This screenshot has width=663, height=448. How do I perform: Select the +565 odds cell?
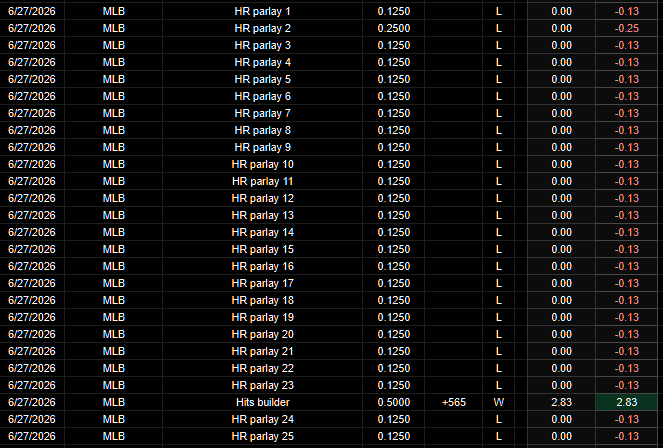click(x=453, y=402)
